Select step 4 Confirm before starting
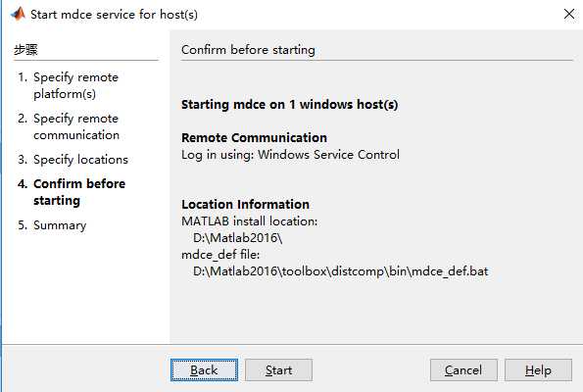 point(72,192)
